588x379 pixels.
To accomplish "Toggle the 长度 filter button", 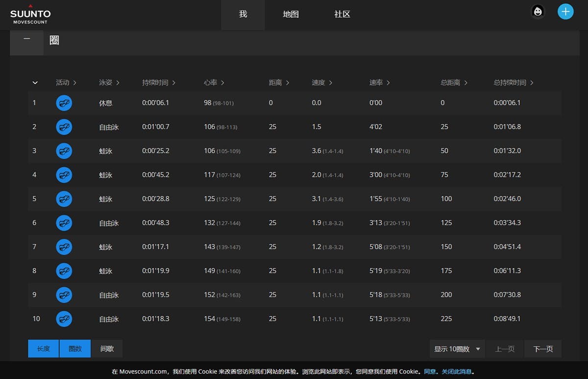I will 44,349.
